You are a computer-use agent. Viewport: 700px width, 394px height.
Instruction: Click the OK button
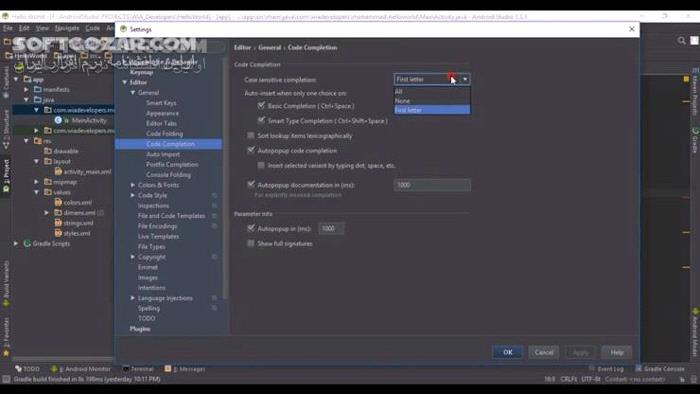pos(508,352)
